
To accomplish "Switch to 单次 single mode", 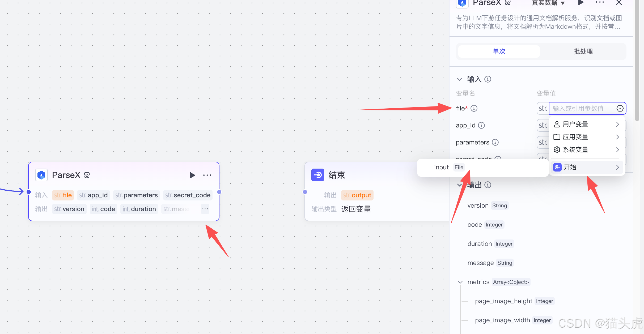I will [x=499, y=52].
